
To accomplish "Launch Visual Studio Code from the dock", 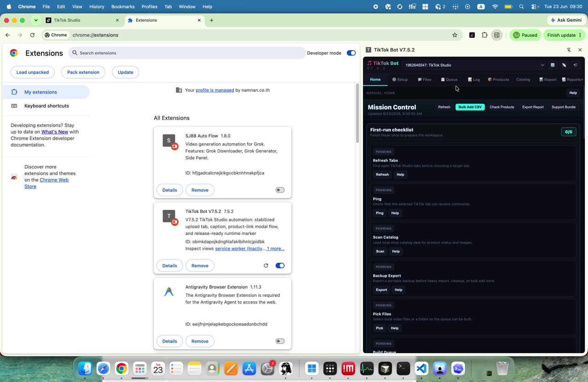I will (422, 368).
